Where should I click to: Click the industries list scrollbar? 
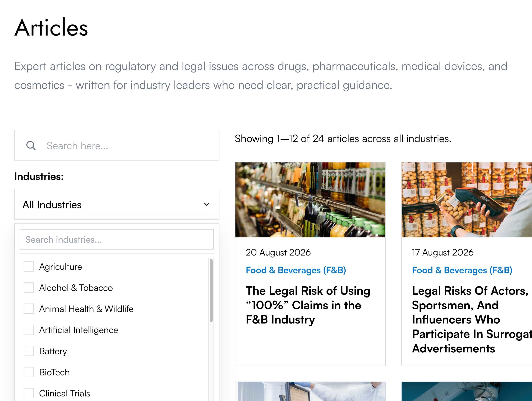pos(211,290)
